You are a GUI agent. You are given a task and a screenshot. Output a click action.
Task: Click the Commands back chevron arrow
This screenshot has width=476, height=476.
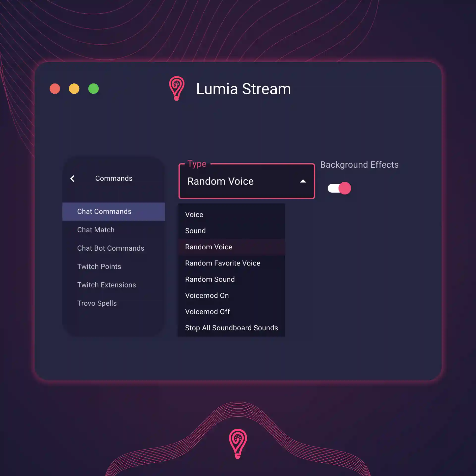point(73,178)
